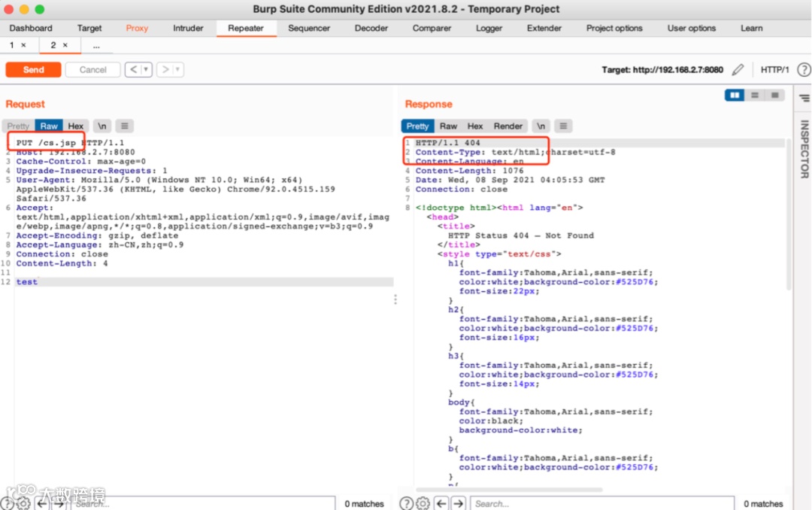Open the Decoder tab
This screenshot has width=812, height=510.
371,28
